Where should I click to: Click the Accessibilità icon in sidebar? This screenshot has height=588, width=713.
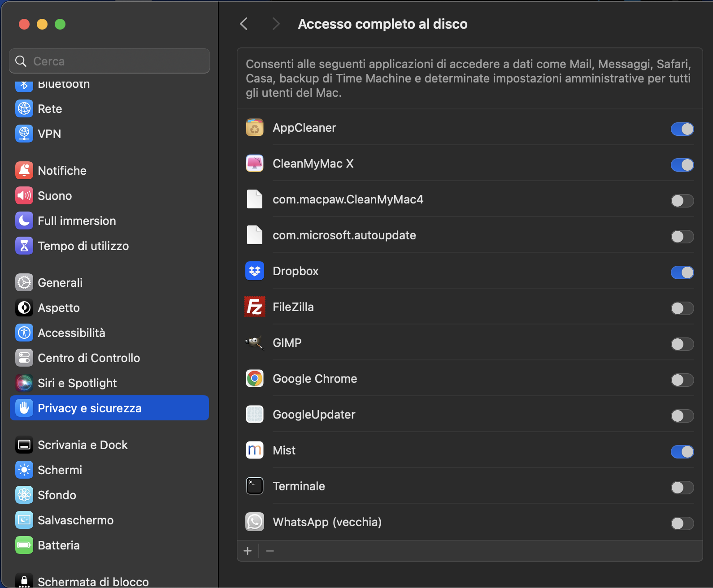[24, 333]
